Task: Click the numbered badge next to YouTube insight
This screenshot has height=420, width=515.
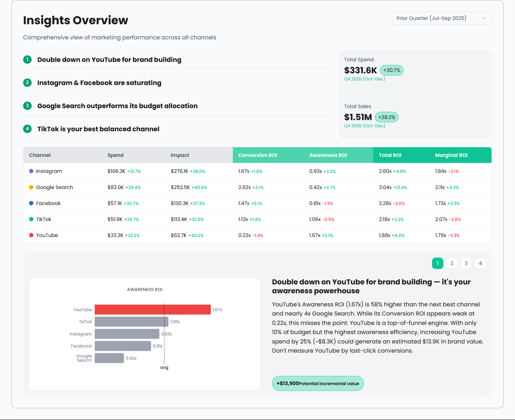Action: (27, 60)
